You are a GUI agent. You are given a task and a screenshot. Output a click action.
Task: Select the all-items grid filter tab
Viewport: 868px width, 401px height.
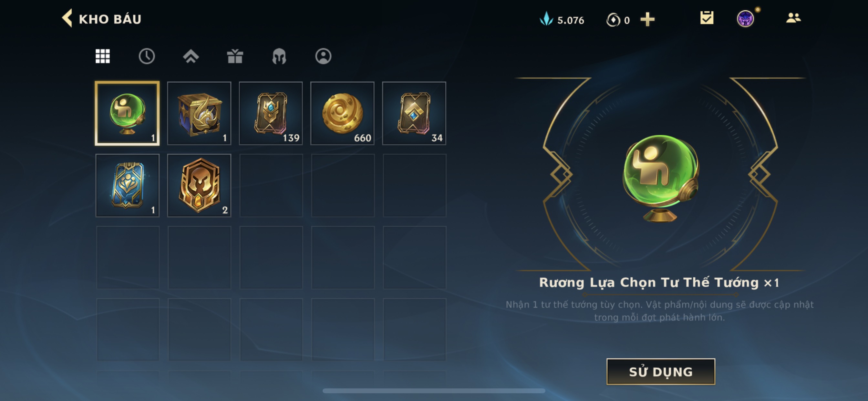point(102,56)
